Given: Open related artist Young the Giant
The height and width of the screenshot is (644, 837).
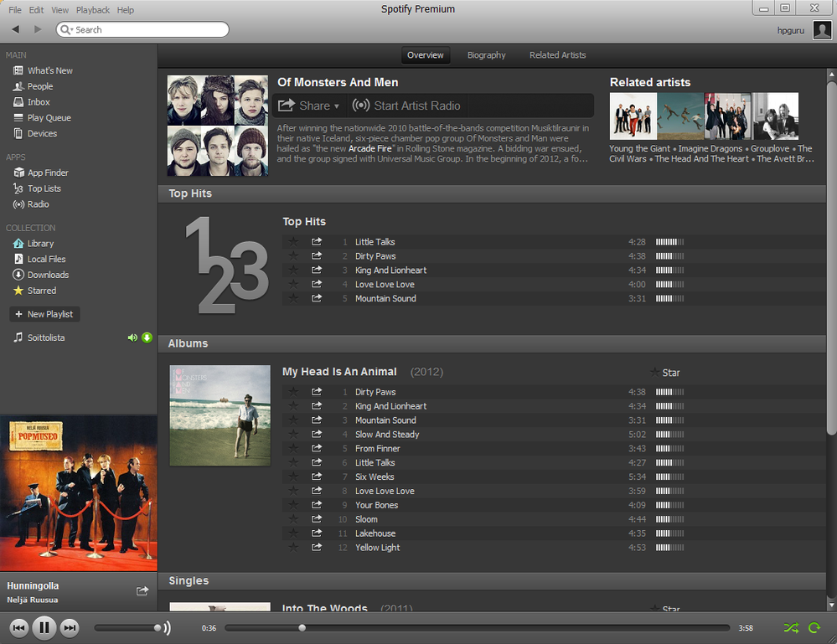Looking at the screenshot, I should [x=639, y=148].
